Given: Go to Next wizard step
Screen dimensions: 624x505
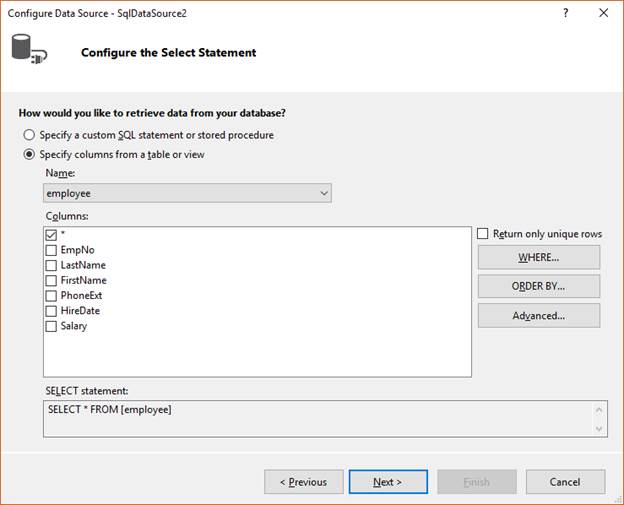Looking at the screenshot, I should [x=388, y=482].
